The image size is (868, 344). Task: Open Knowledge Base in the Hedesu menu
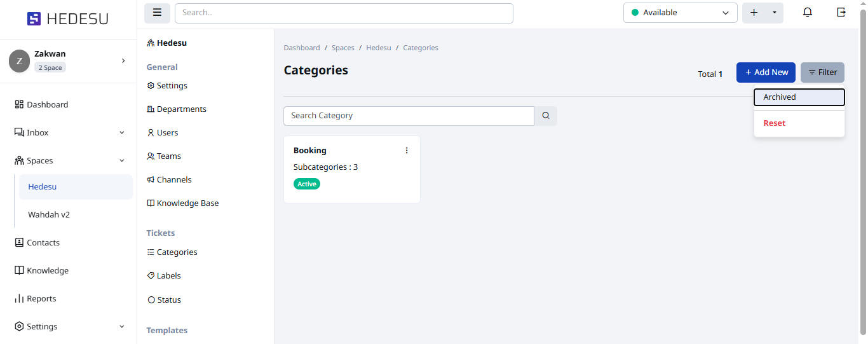(x=187, y=203)
